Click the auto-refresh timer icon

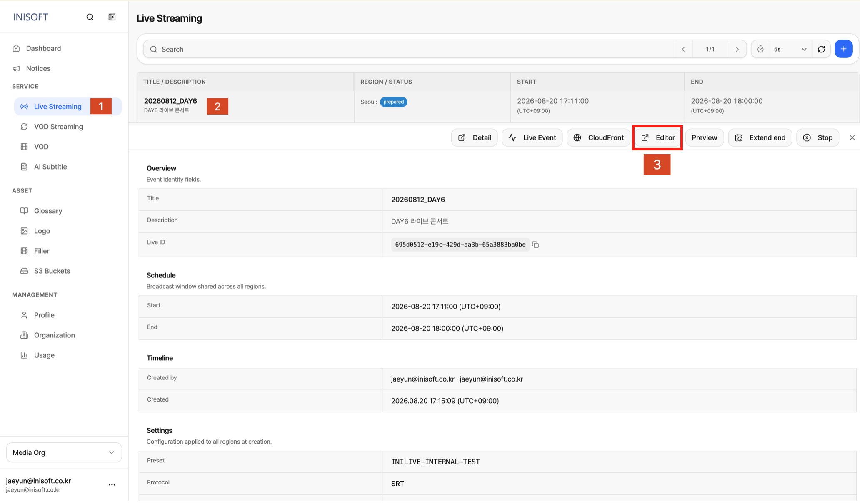pyautogui.click(x=760, y=49)
